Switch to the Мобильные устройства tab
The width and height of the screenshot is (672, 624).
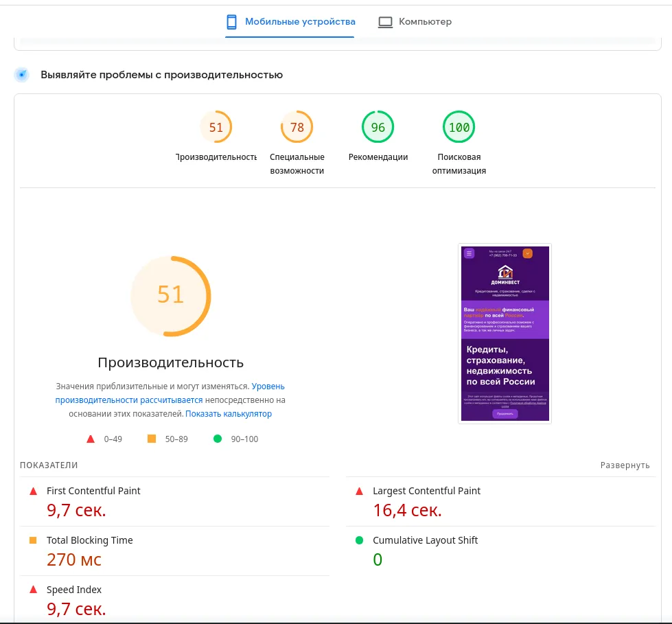[290, 22]
